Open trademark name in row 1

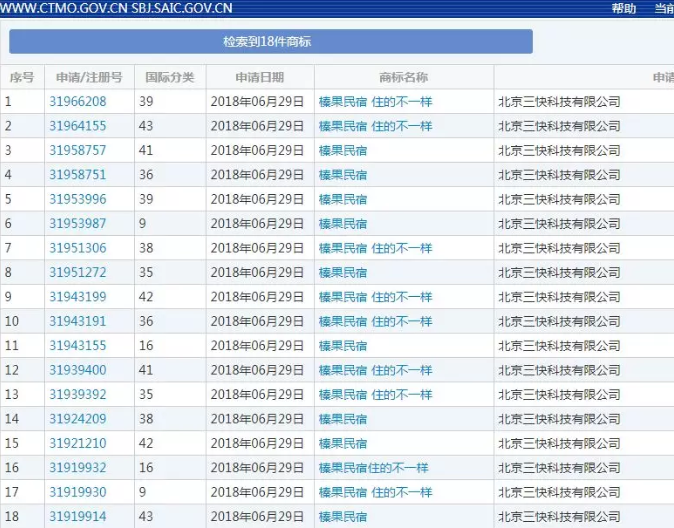375,102
